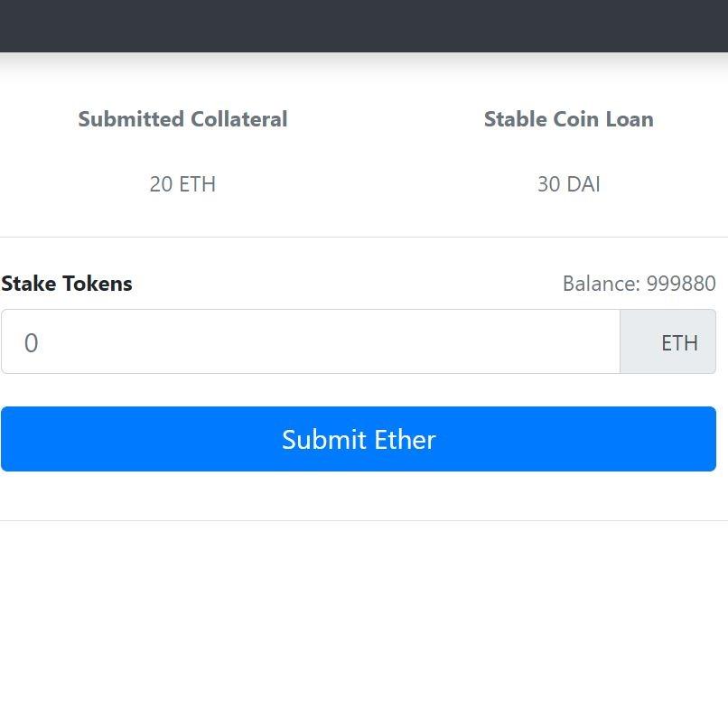Click the Balance: 999880 text
The height and width of the screenshot is (728, 728).
coord(639,284)
